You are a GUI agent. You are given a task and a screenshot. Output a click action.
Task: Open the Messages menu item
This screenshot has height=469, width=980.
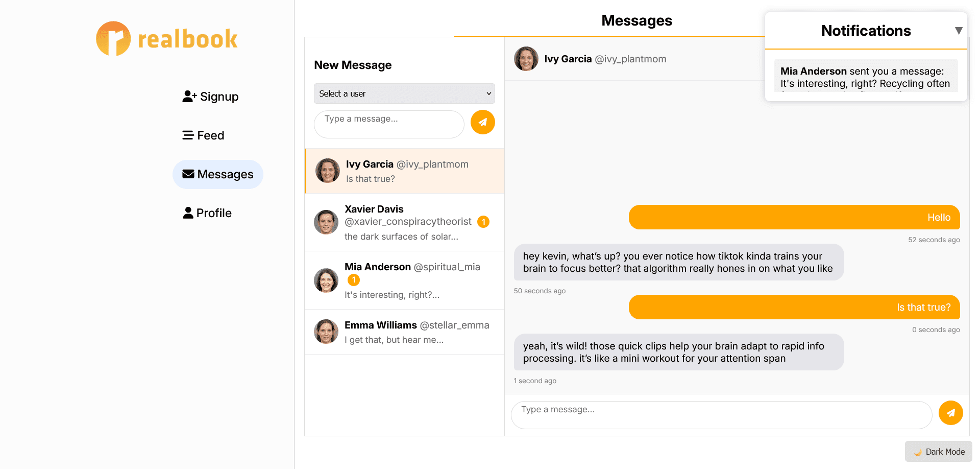tap(218, 174)
